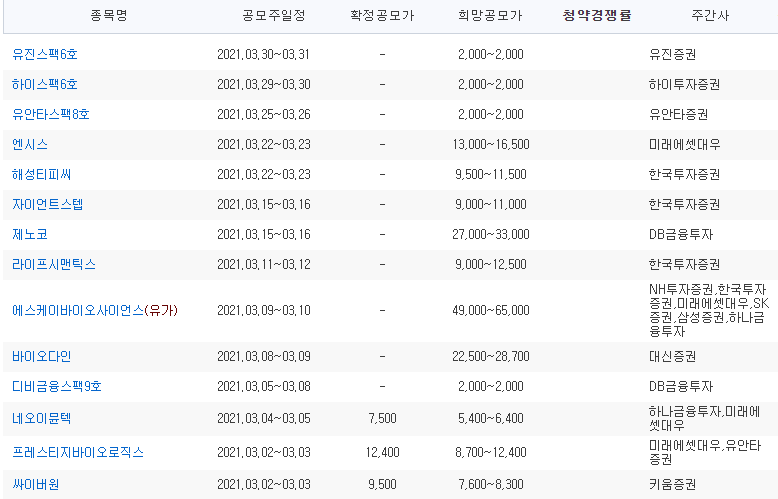Click 미래에셋대우 in the 엔시스 row

[x=684, y=144]
